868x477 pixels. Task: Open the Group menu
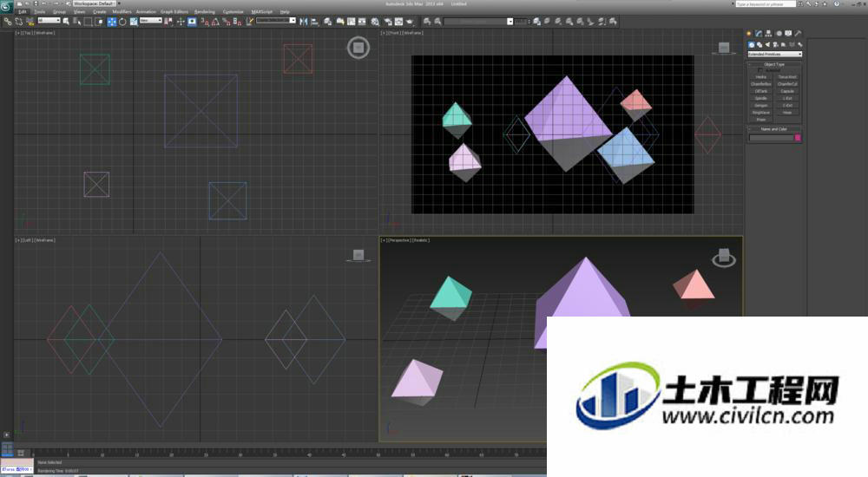point(59,11)
